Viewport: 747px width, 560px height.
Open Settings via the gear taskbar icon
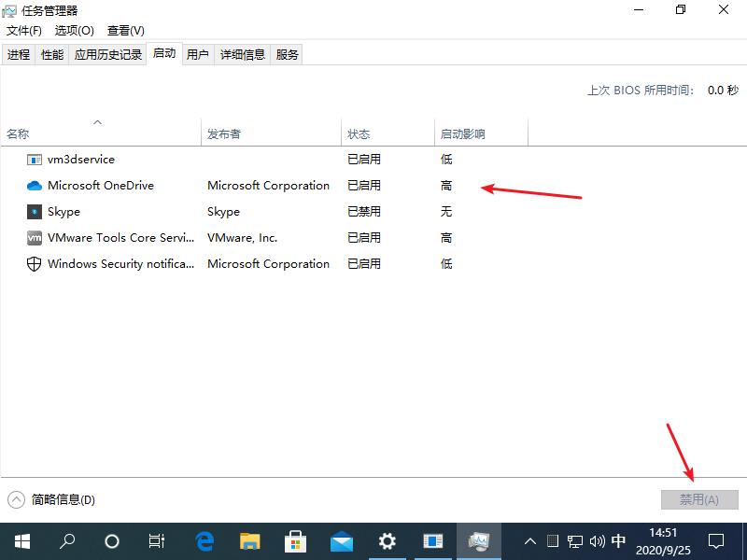coord(387,541)
